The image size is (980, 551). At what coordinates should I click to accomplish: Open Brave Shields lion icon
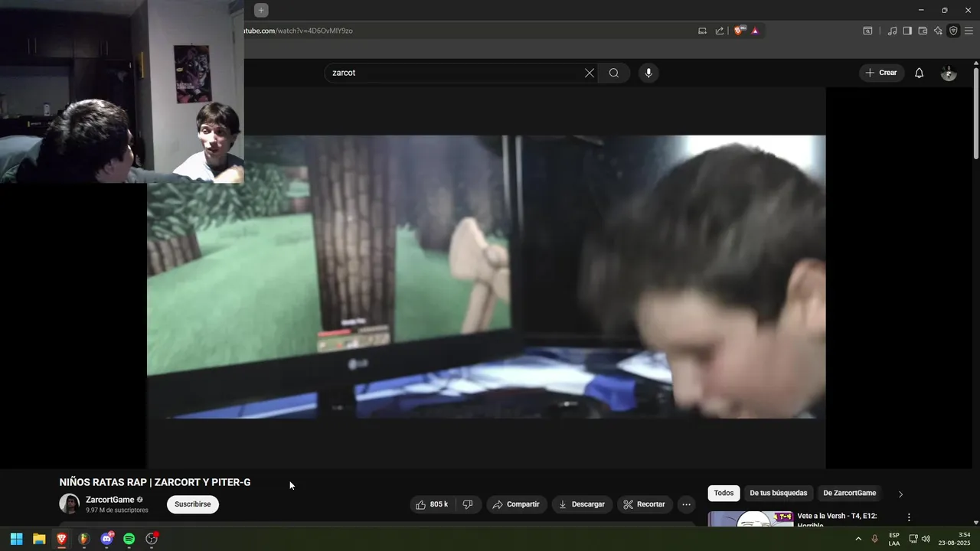click(738, 31)
